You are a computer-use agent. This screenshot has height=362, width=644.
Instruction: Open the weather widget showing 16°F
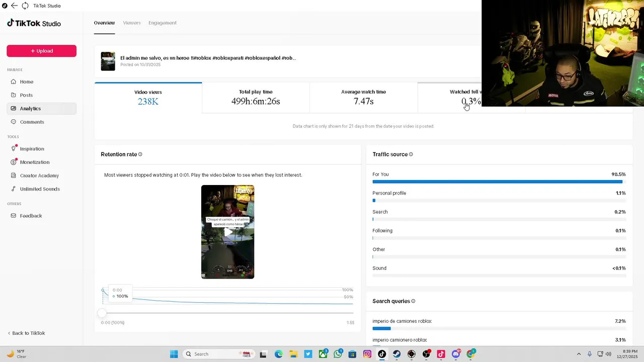point(16,354)
